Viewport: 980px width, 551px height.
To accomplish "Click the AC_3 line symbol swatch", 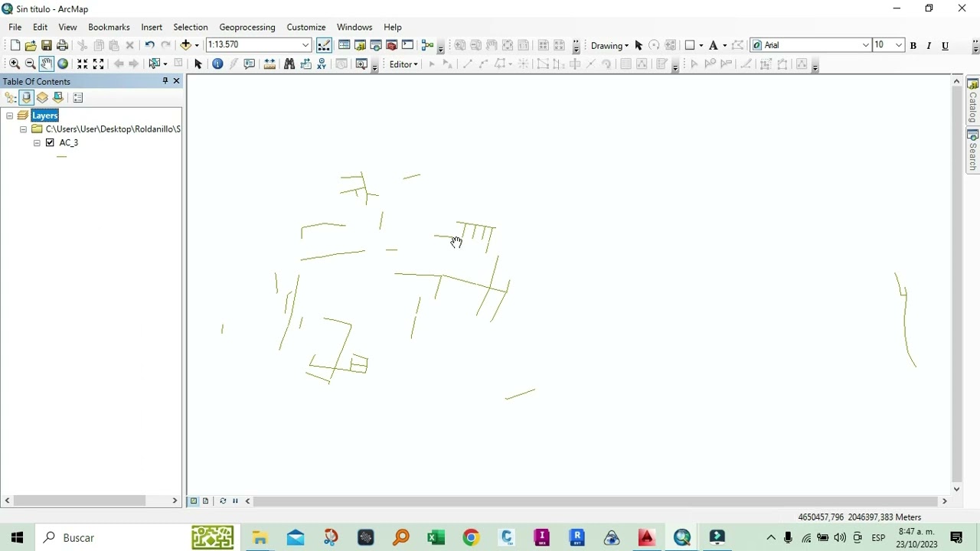I will coord(62,157).
